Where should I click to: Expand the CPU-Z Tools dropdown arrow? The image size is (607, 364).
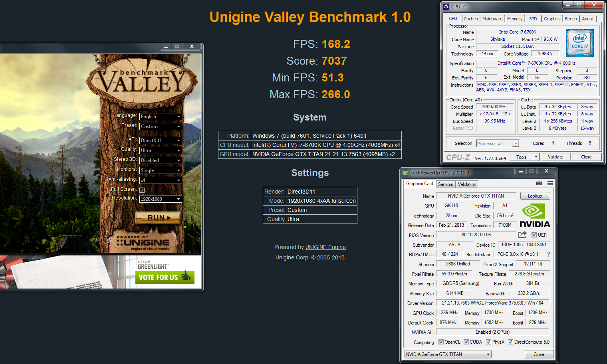pos(536,157)
